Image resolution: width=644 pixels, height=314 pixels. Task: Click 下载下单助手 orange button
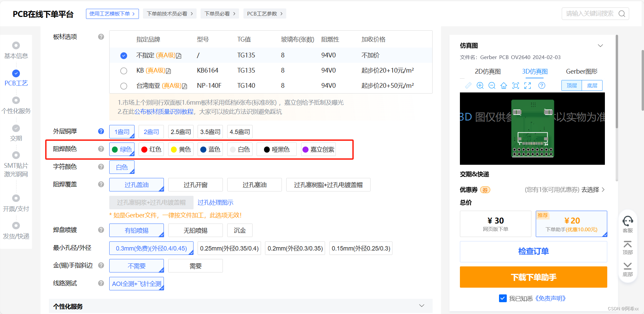click(533, 277)
